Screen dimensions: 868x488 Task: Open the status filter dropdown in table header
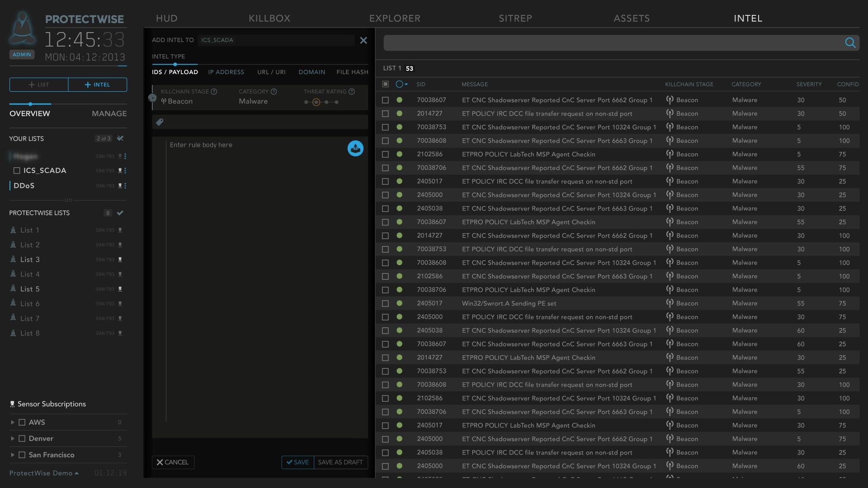[x=401, y=84]
